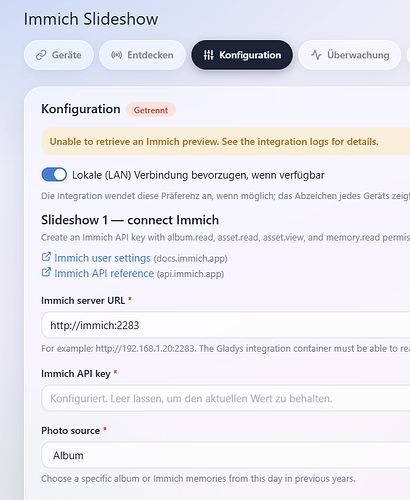
Task: Click external-link icon beside Immich user settings
Action: pos(46,257)
